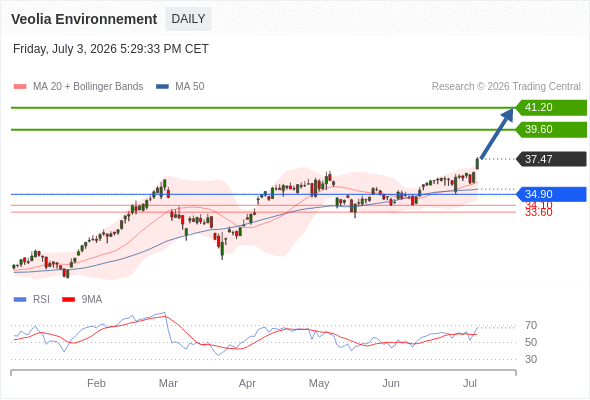Click the 34.90 blue pivot price tag
The image size is (590, 400).
[x=551, y=194]
